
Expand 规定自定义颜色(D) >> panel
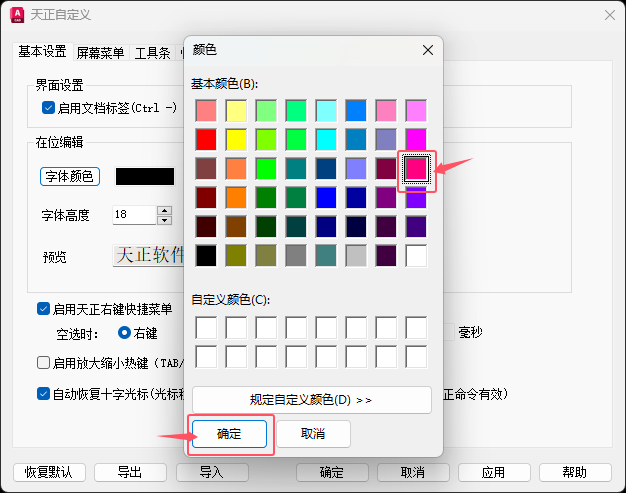pos(312,400)
